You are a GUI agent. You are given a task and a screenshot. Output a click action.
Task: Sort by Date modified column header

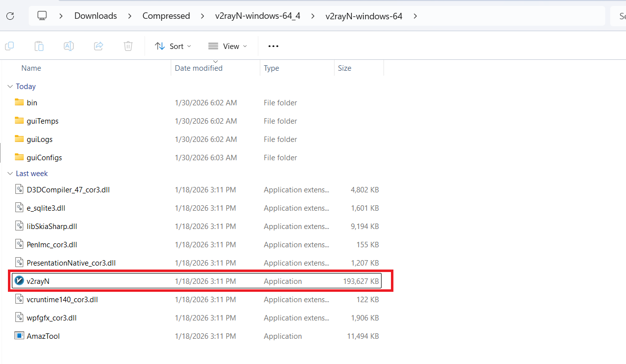[x=198, y=68]
